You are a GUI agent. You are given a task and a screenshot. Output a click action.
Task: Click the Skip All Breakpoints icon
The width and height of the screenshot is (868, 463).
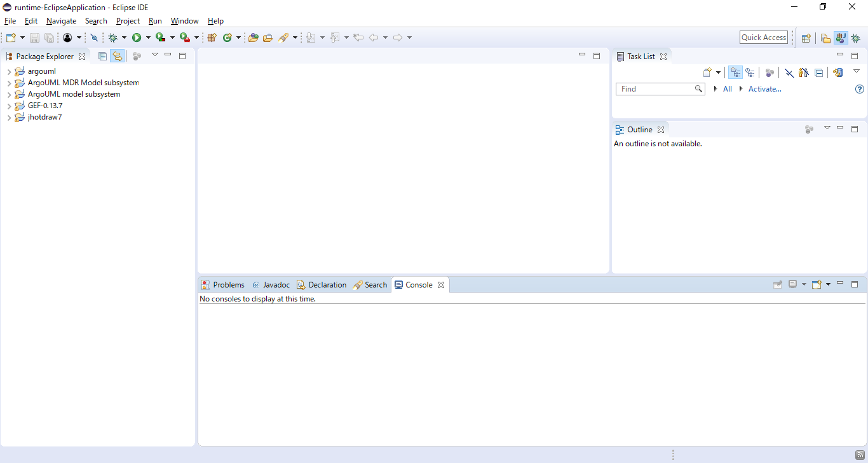[x=95, y=38]
